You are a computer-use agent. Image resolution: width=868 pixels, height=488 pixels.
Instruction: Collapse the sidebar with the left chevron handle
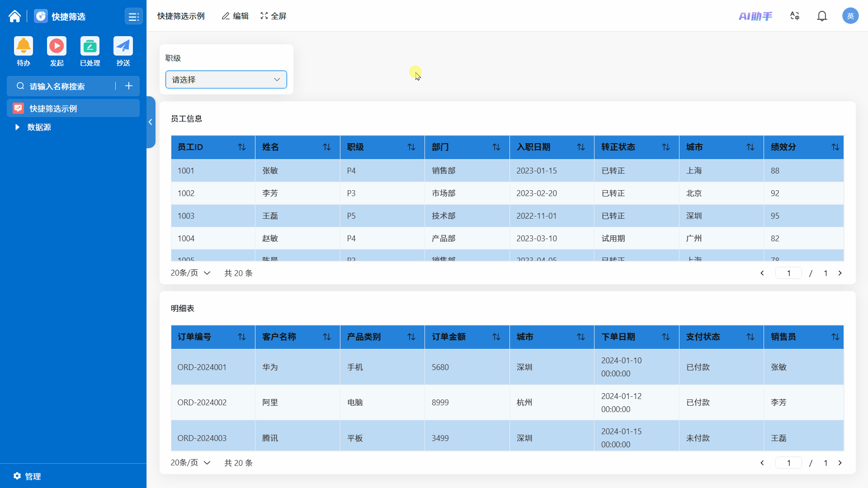click(x=151, y=122)
